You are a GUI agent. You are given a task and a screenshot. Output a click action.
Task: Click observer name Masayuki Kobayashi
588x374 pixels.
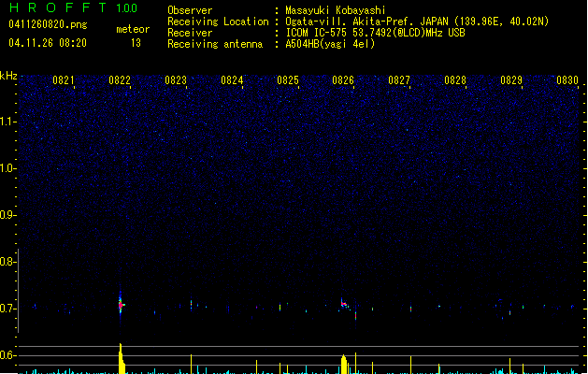click(x=336, y=10)
